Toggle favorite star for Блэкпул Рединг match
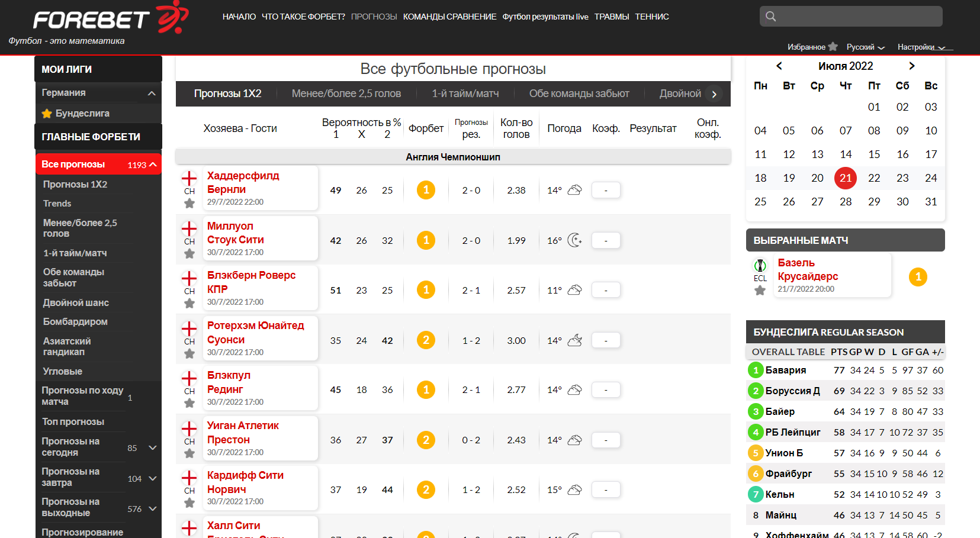Viewport: 980px width, 538px height. tap(189, 403)
